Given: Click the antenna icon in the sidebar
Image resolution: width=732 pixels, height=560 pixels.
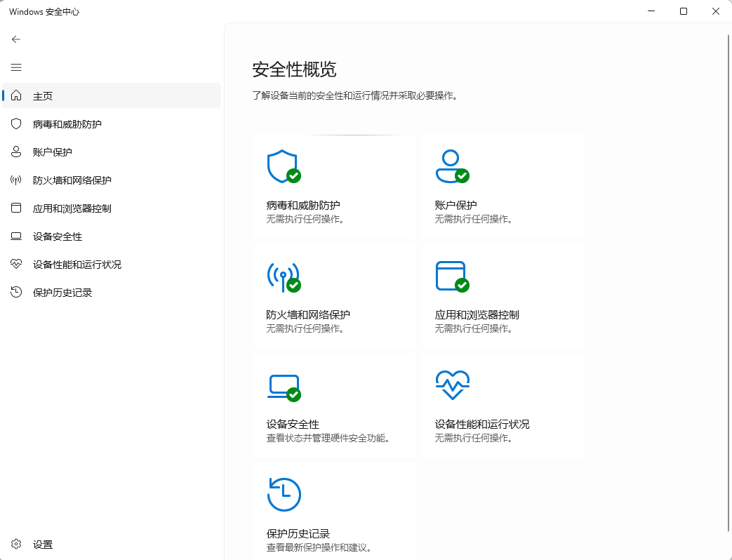Looking at the screenshot, I should (x=16, y=180).
